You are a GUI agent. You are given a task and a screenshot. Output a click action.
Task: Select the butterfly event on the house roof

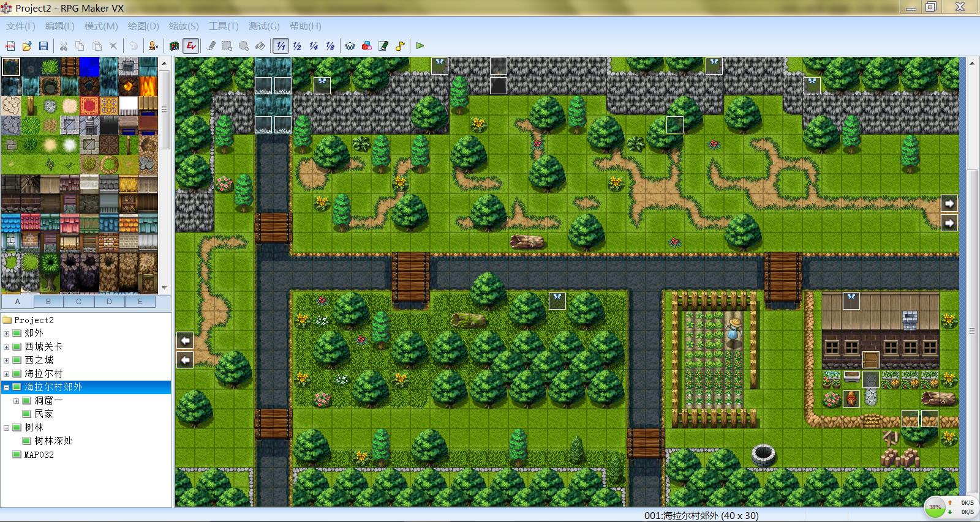851,301
